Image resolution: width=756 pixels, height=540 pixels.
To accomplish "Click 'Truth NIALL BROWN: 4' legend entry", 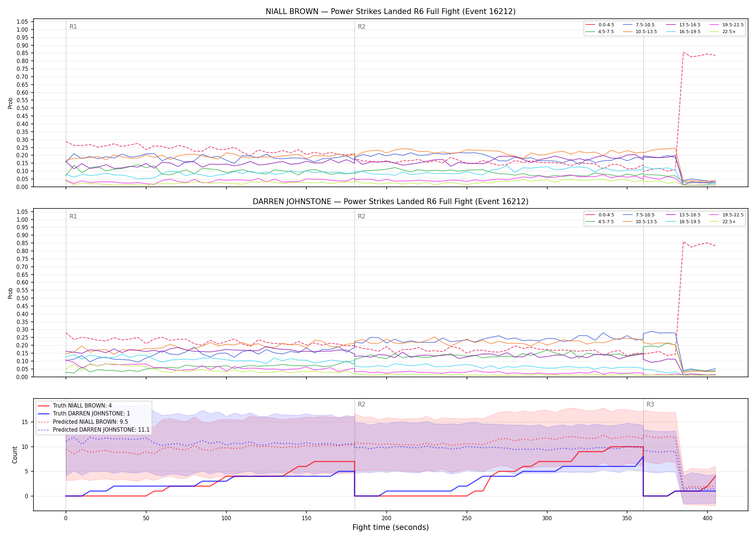I will (x=75, y=406).
